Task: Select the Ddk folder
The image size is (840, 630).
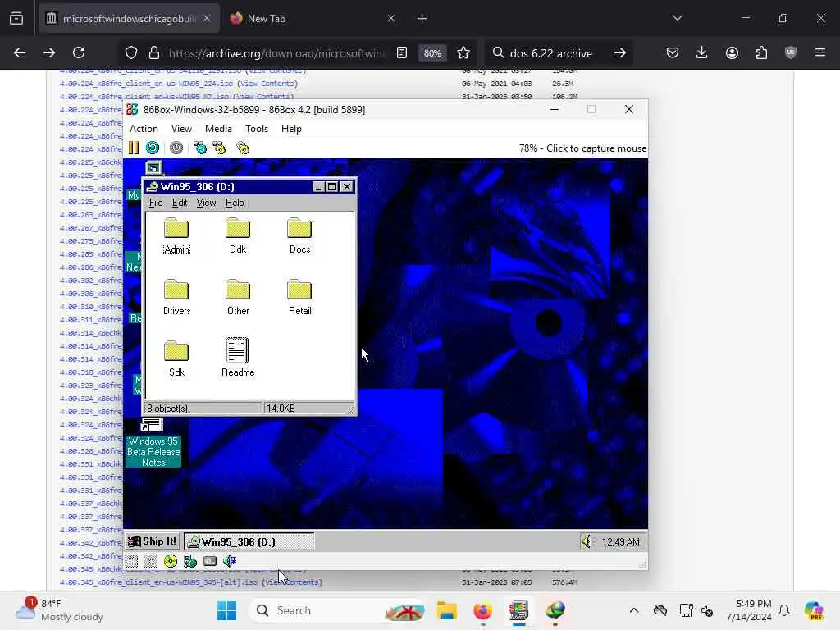Action: (238, 235)
